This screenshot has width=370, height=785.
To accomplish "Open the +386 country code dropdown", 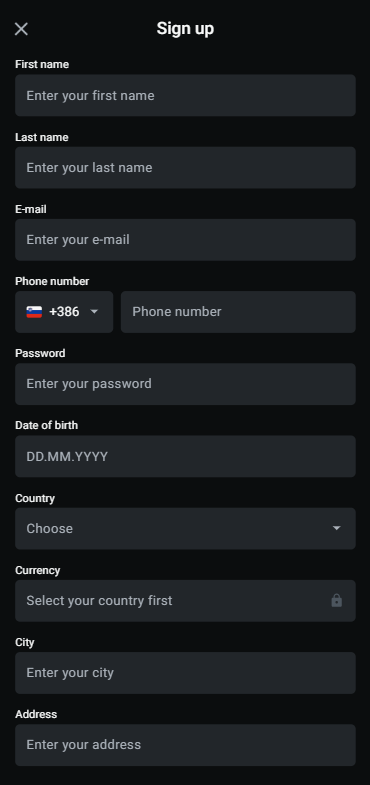I will pos(64,312).
